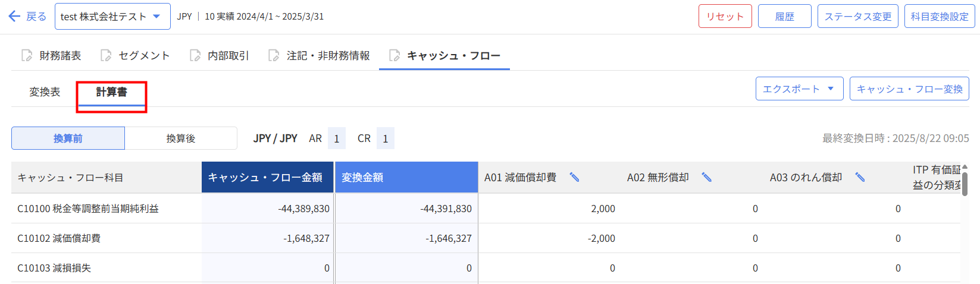Click the document icon beside 内部取引
The image size is (980, 284).
coord(195,55)
